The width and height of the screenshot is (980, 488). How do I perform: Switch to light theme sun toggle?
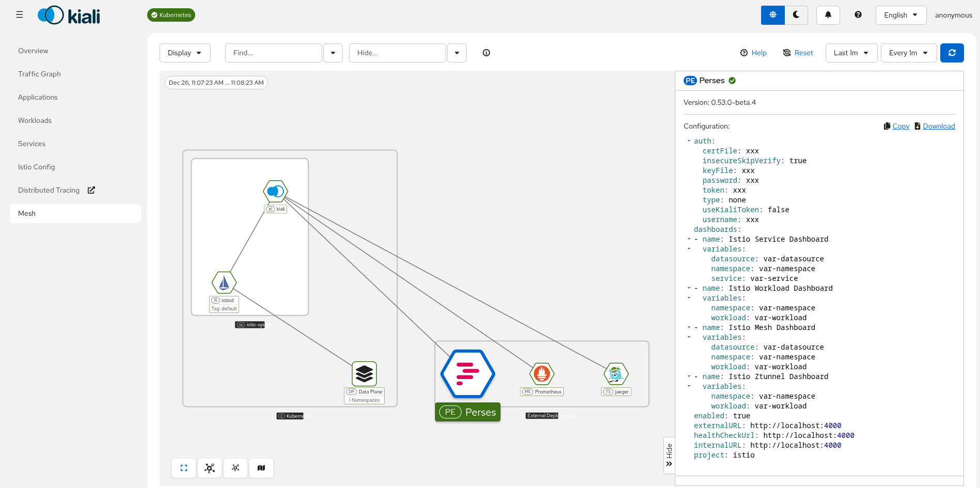(x=772, y=15)
